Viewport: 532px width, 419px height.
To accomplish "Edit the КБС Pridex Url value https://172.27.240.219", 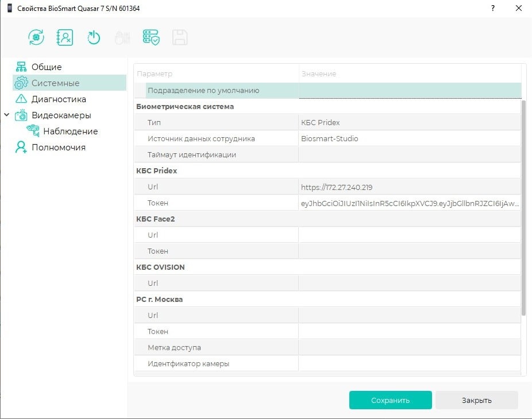I will click(x=410, y=187).
